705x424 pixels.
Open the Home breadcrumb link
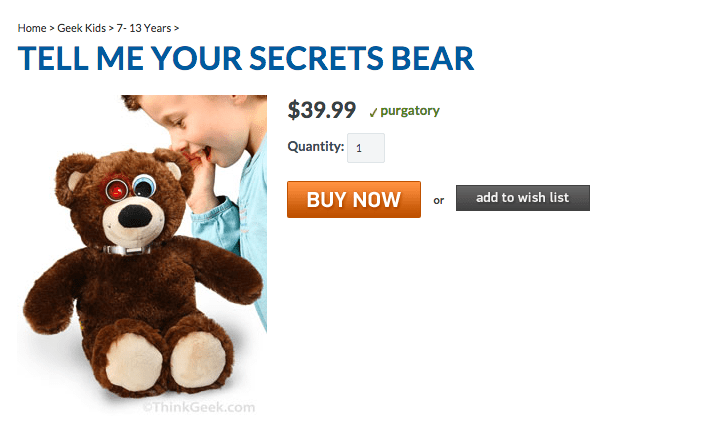[x=32, y=28]
